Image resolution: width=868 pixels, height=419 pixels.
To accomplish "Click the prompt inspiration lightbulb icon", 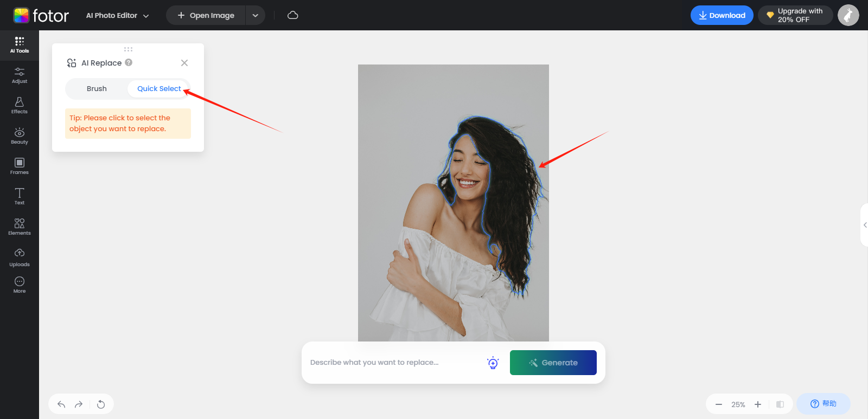I will pyautogui.click(x=493, y=363).
